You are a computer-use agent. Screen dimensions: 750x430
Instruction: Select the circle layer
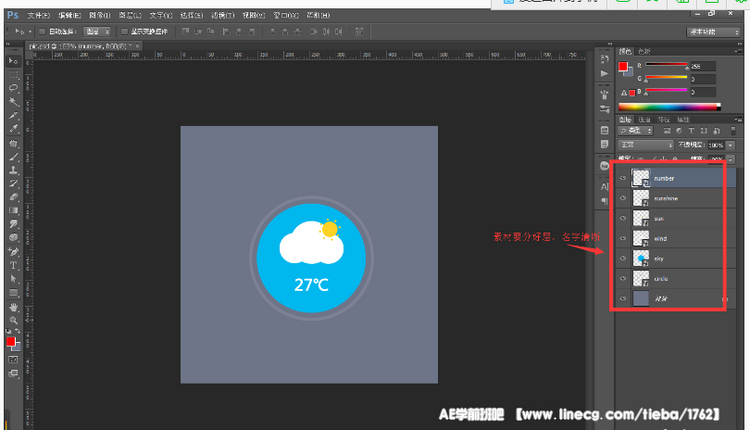pyautogui.click(x=670, y=278)
